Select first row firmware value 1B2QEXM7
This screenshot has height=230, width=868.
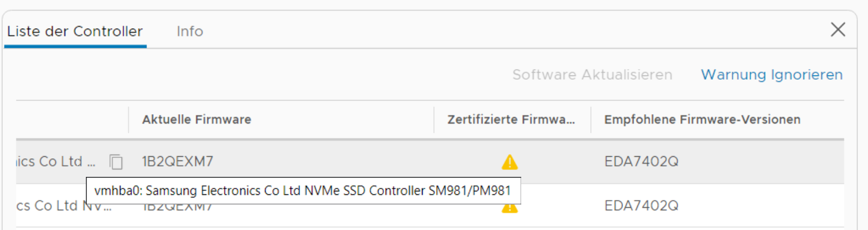point(178,161)
